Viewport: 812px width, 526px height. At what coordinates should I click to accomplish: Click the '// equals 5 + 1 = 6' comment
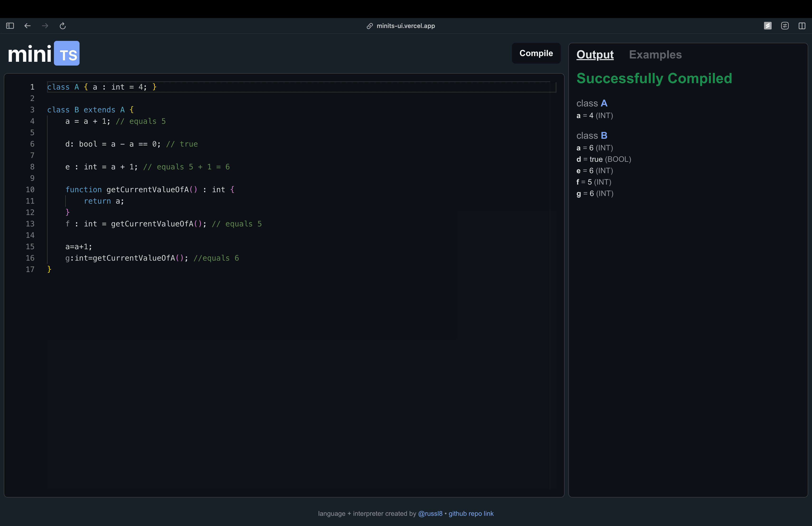(x=186, y=167)
